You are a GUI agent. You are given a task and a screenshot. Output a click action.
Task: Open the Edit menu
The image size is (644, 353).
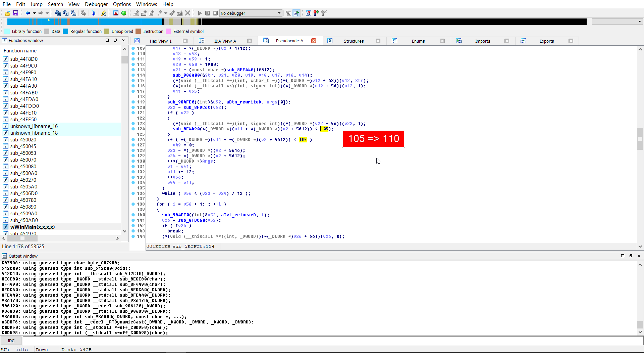[x=21, y=4]
